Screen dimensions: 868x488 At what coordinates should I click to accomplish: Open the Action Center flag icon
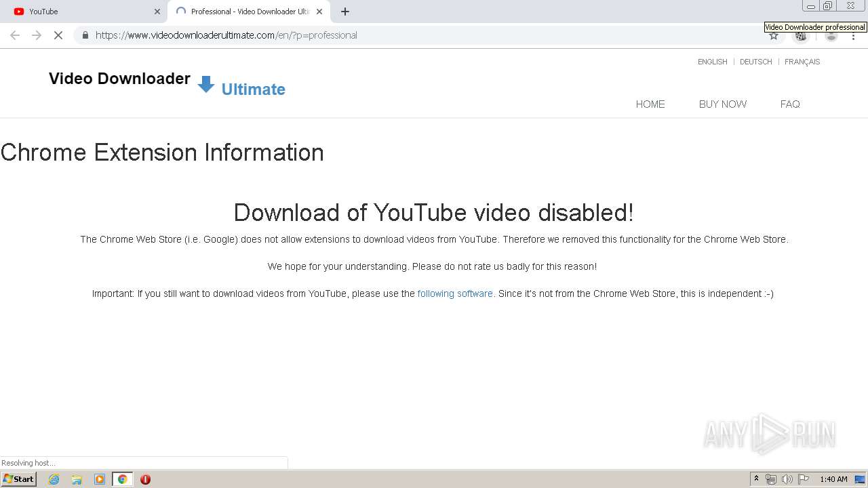pyautogui.click(x=804, y=479)
